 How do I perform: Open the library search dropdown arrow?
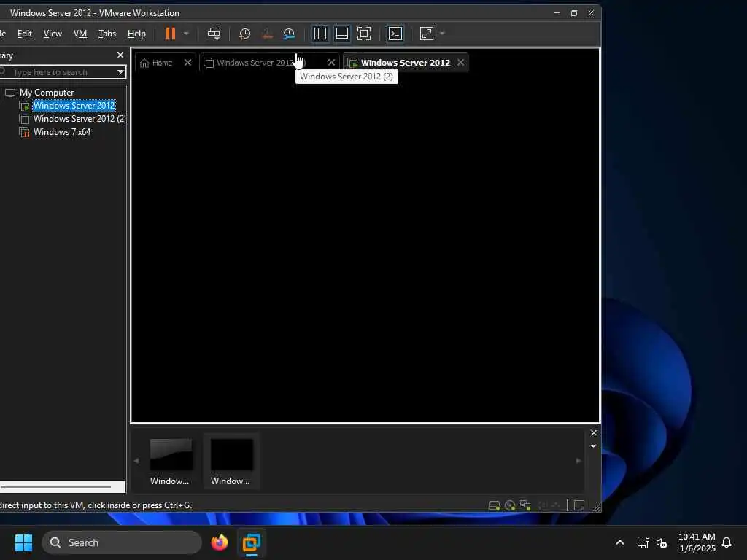(120, 72)
